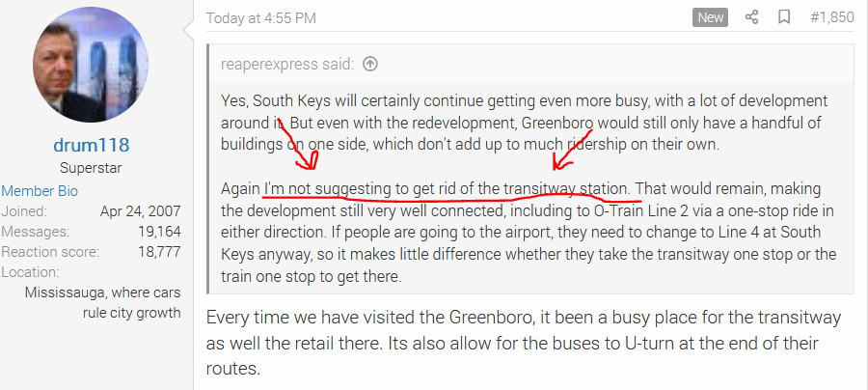Click the share icon on the post

pyautogui.click(x=752, y=17)
